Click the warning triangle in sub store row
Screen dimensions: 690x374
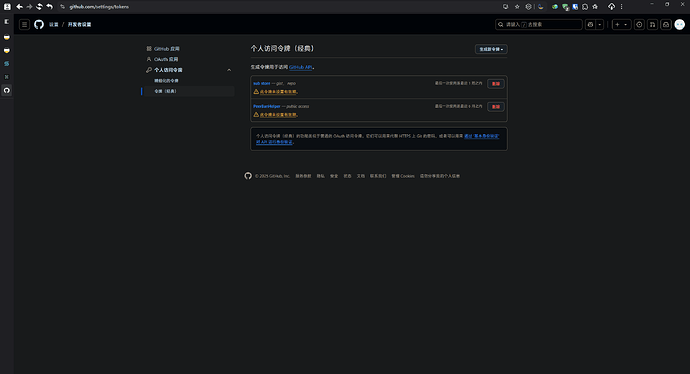(256, 92)
